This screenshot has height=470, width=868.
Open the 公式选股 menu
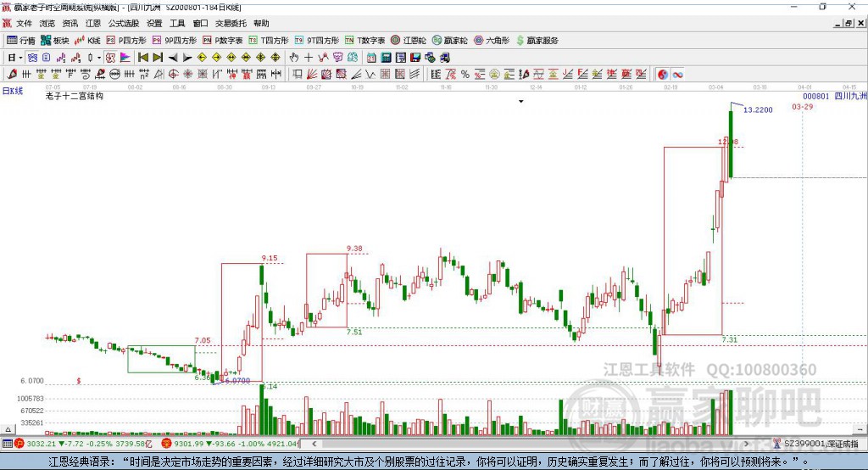click(124, 23)
